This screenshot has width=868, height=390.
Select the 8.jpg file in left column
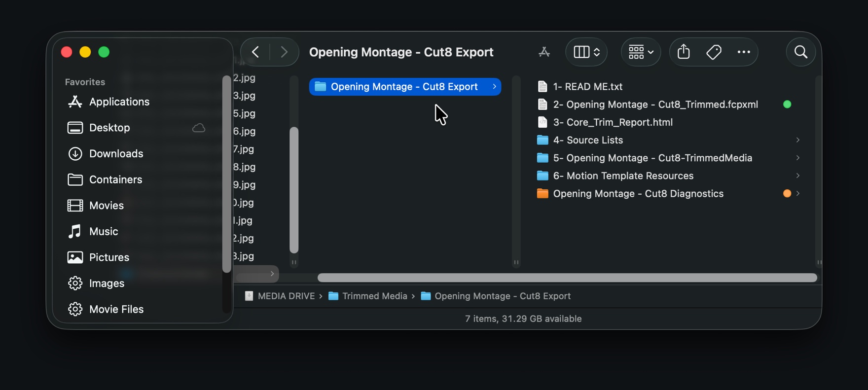coord(244,167)
